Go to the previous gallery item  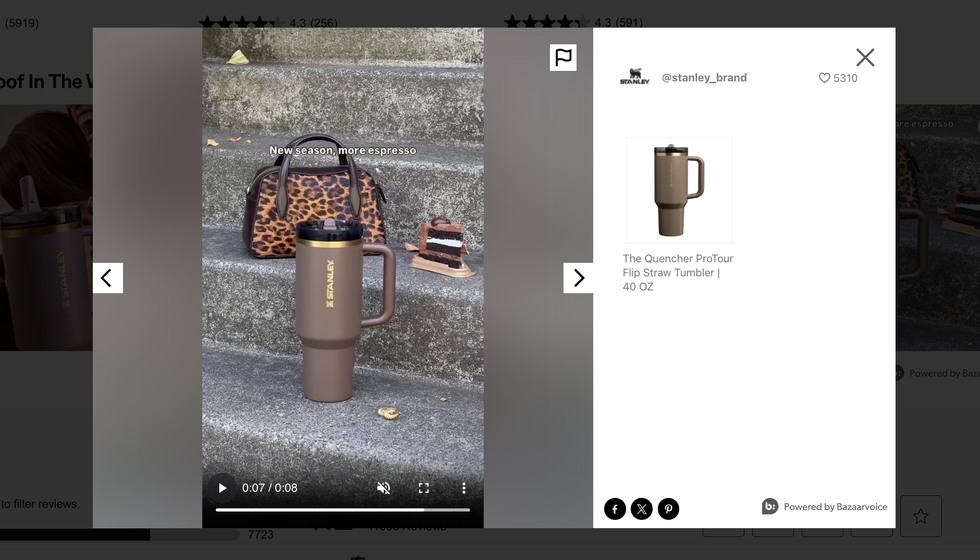click(108, 278)
